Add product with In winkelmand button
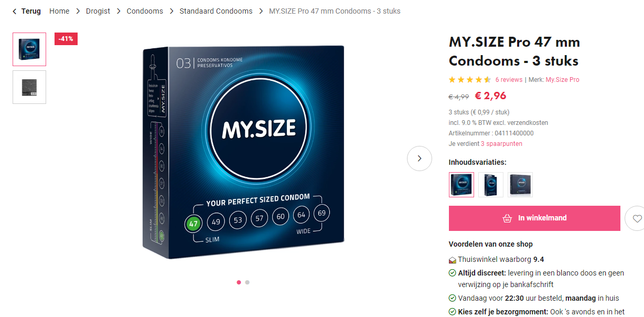Image resolution: width=644 pixels, height=317 pixels. 534,218
